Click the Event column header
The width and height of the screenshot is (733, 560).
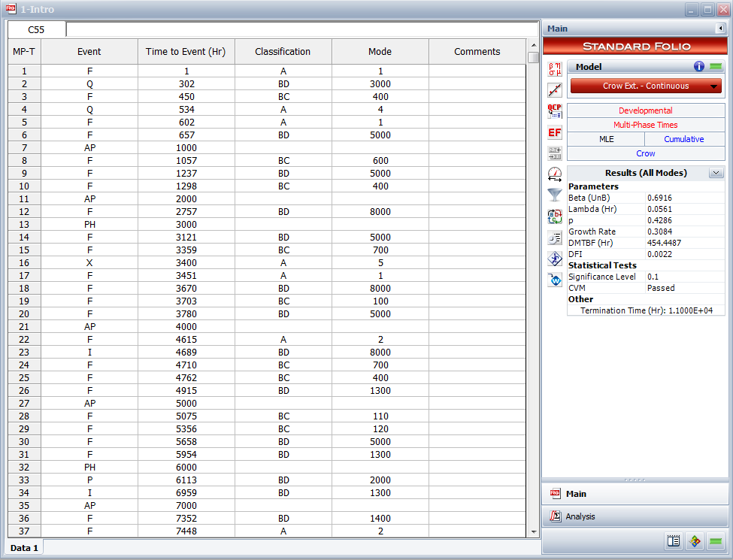(x=89, y=51)
